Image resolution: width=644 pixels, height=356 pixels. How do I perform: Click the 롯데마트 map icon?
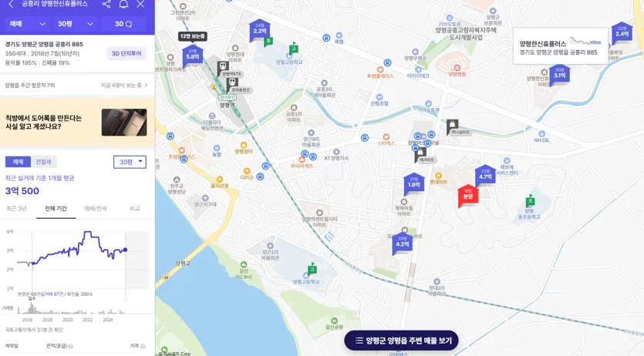(439, 176)
